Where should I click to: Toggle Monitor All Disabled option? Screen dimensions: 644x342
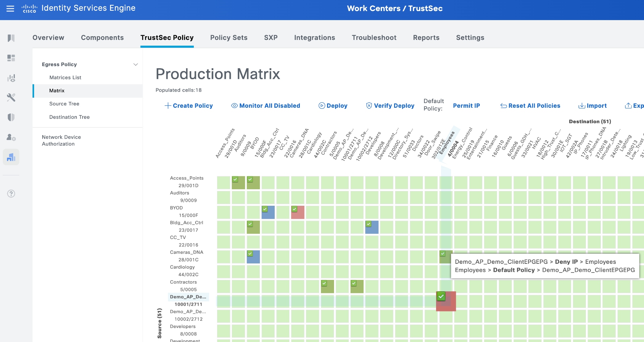pyautogui.click(x=266, y=106)
